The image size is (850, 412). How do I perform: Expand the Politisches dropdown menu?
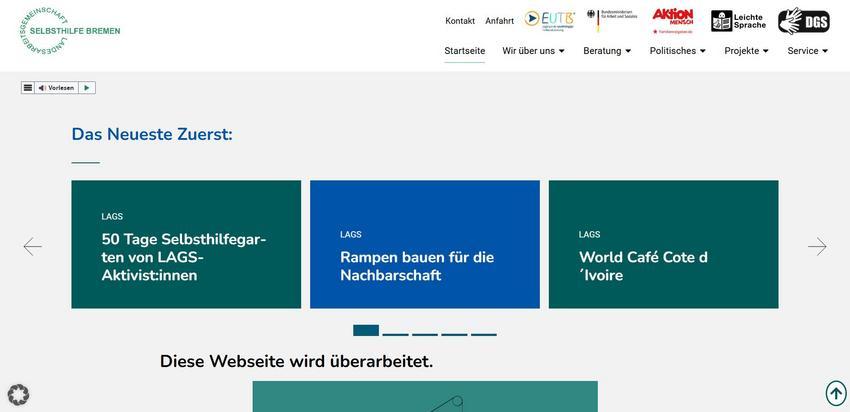click(x=678, y=51)
